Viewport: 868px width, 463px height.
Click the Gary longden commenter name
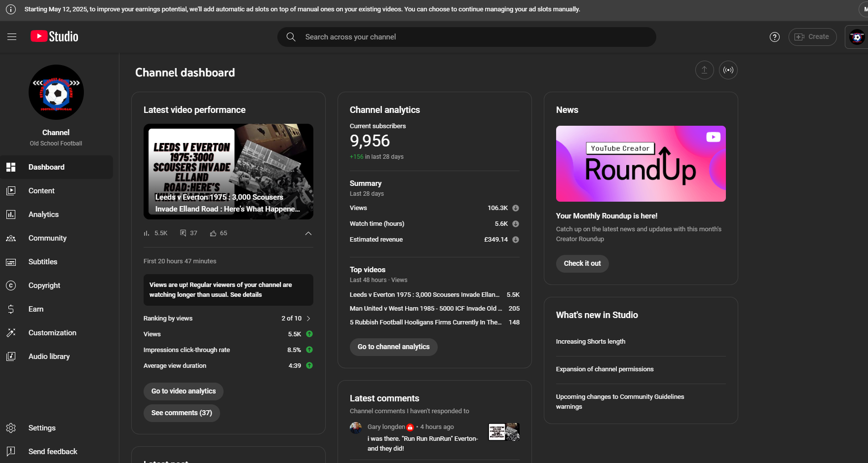(x=386, y=427)
